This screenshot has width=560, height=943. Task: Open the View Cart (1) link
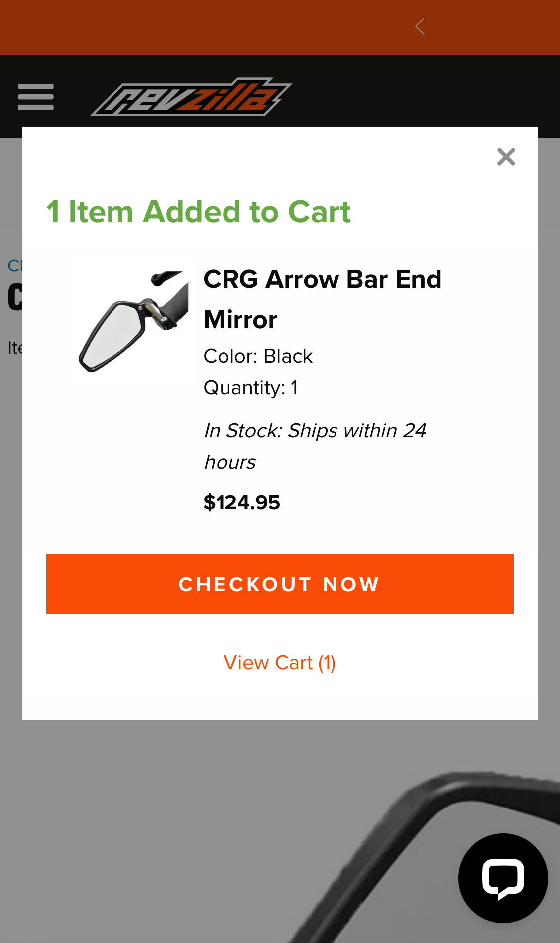point(280,663)
